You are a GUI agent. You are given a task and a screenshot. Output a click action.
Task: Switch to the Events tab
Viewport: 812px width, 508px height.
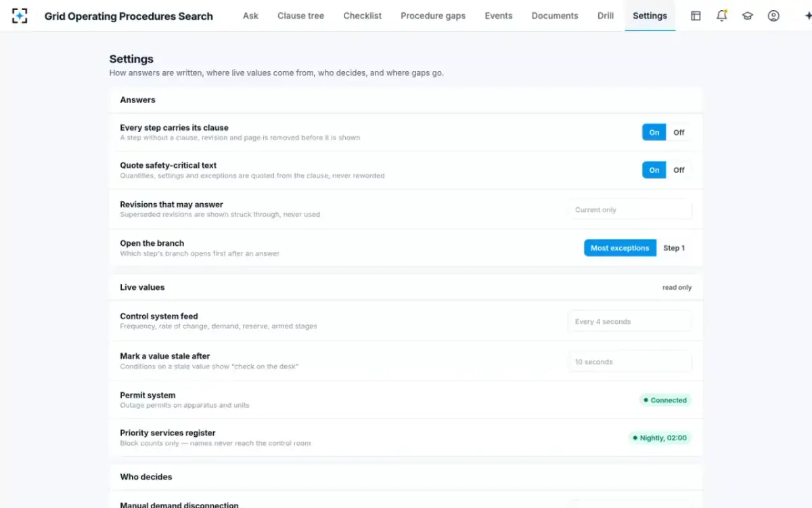499,16
